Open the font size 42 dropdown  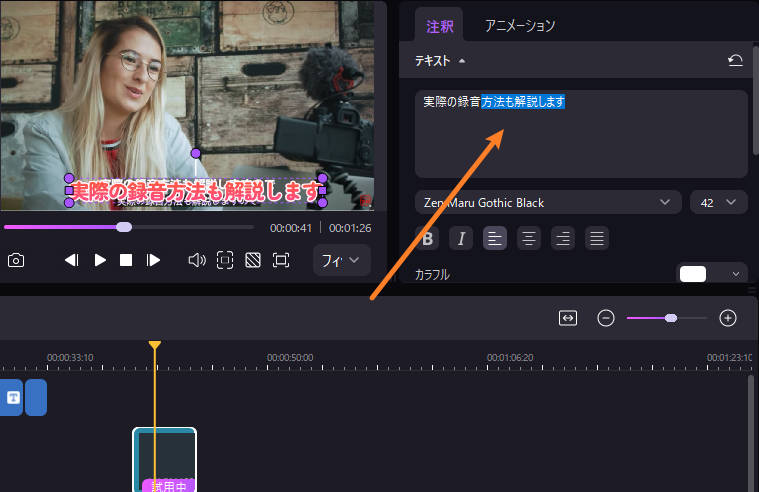click(718, 202)
